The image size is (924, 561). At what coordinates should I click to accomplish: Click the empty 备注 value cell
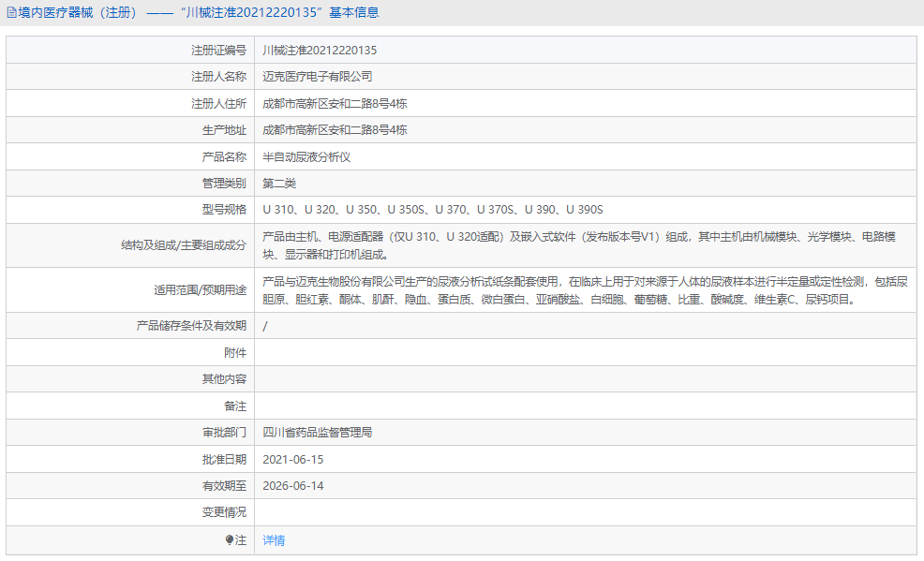pos(469,405)
